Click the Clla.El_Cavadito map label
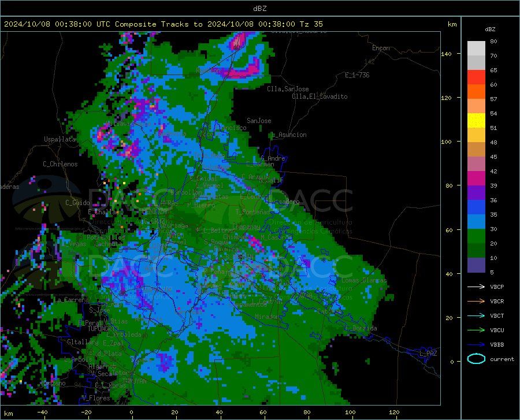 pyautogui.click(x=320, y=96)
